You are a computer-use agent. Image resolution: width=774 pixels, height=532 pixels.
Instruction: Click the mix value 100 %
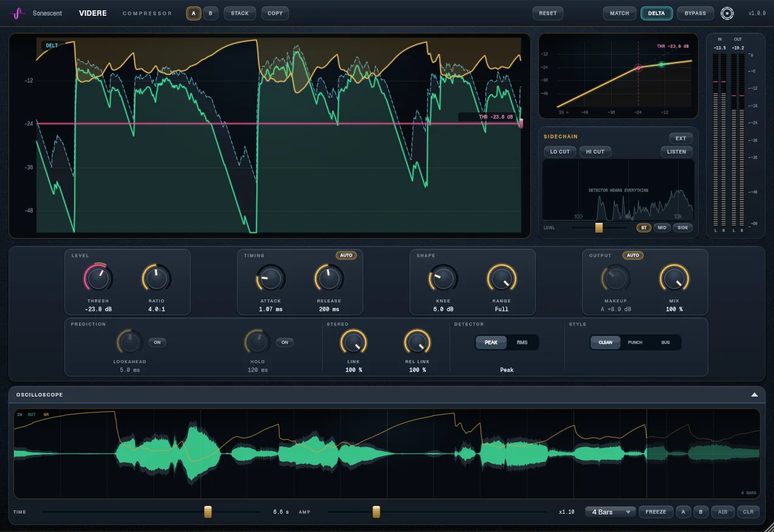pos(674,309)
